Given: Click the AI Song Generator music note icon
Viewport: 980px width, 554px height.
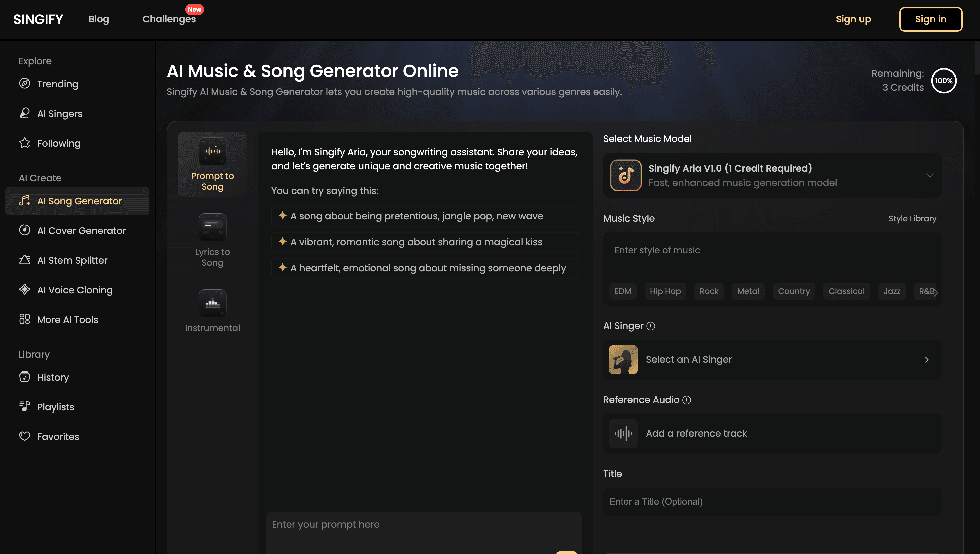Looking at the screenshot, I should coord(25,201).
